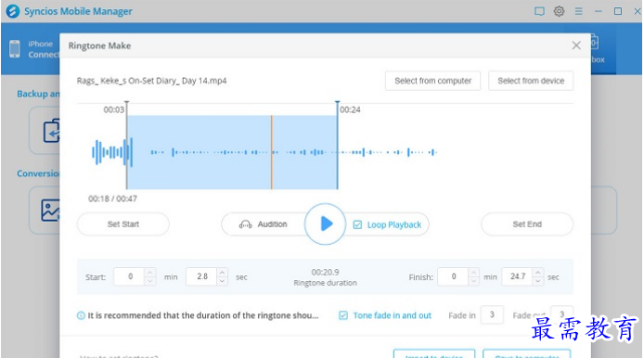The image size is (644, 358).
Task: Click the info icon beside recommendation text
Action: (81, 315)
